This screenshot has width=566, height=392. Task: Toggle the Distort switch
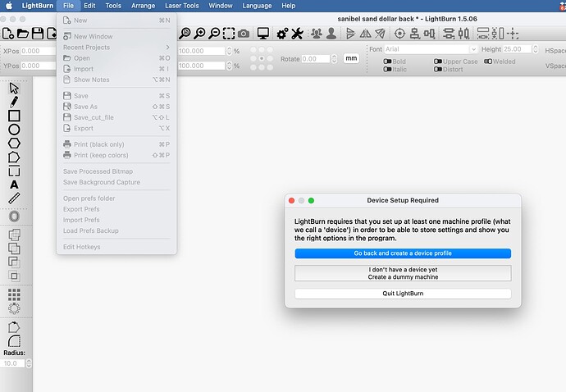point(438,70)
